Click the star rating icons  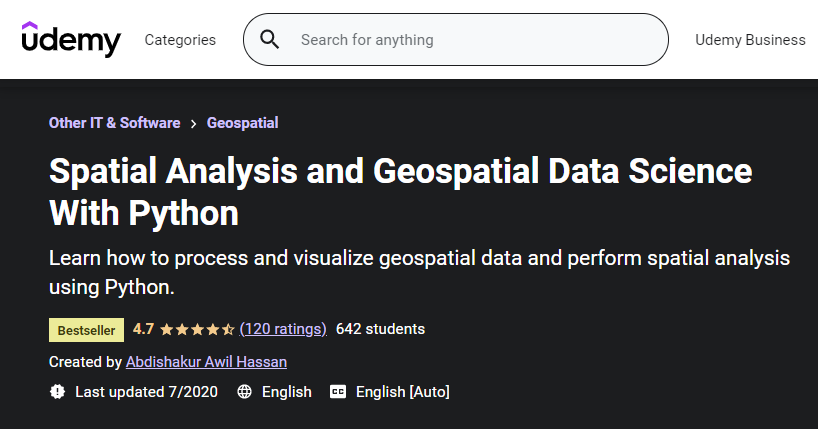coord(197,329)
